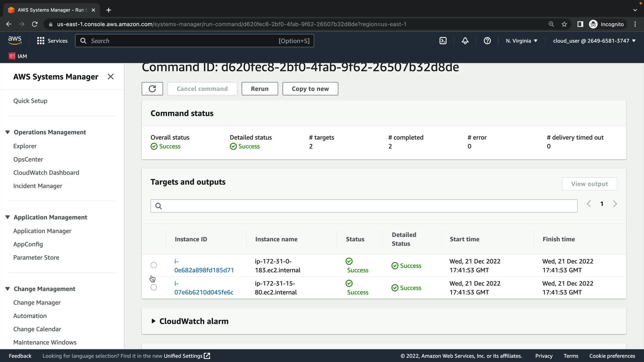Click the AWS logo home icon

[15, 41]
